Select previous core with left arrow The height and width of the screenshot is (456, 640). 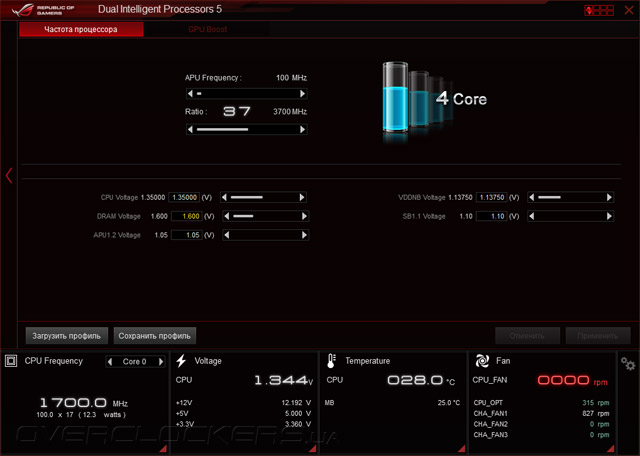(x=109, y=361)
